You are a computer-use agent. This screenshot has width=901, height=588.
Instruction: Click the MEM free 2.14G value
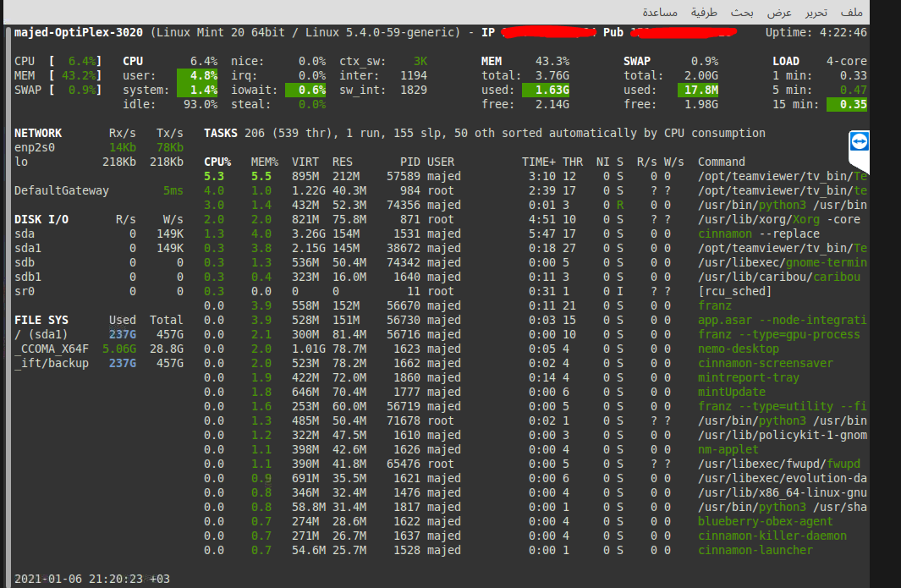tap(552, 105)
